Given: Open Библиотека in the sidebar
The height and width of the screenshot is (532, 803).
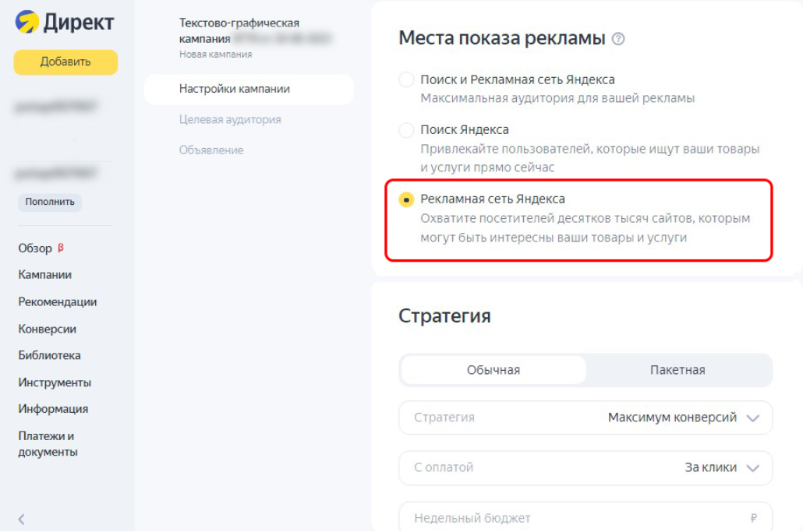Looking at the screenshot, I should tap(49, 355).
